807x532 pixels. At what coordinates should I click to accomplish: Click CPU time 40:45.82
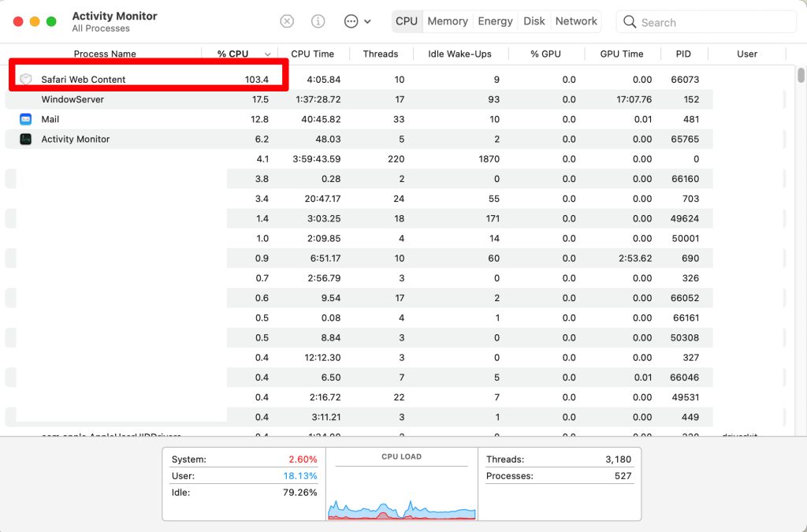[x=322, y=119]
